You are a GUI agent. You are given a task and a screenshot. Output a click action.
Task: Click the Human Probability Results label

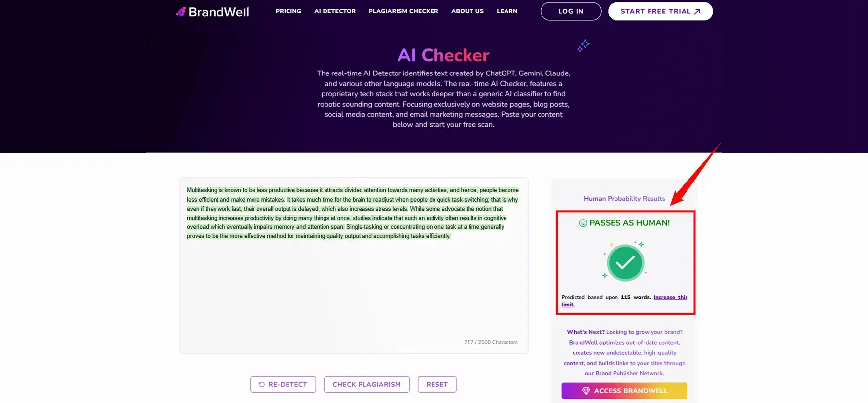(624, 199)
